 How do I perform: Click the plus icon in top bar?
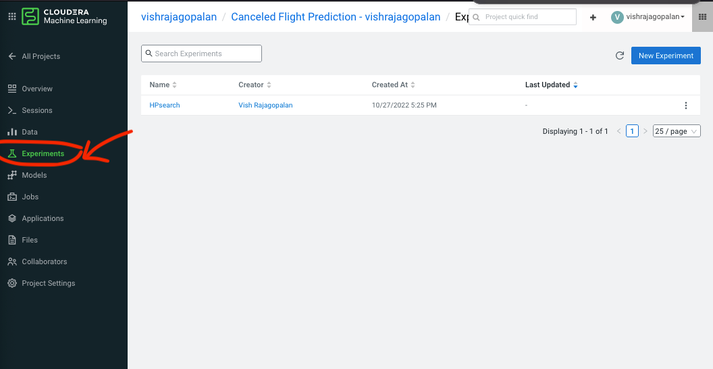tap(593, 17)
